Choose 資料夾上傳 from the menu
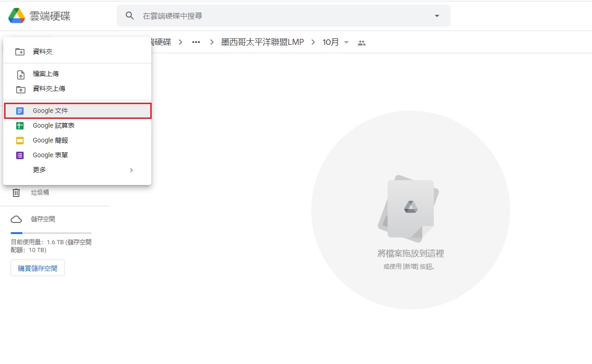 click(49, 89)
